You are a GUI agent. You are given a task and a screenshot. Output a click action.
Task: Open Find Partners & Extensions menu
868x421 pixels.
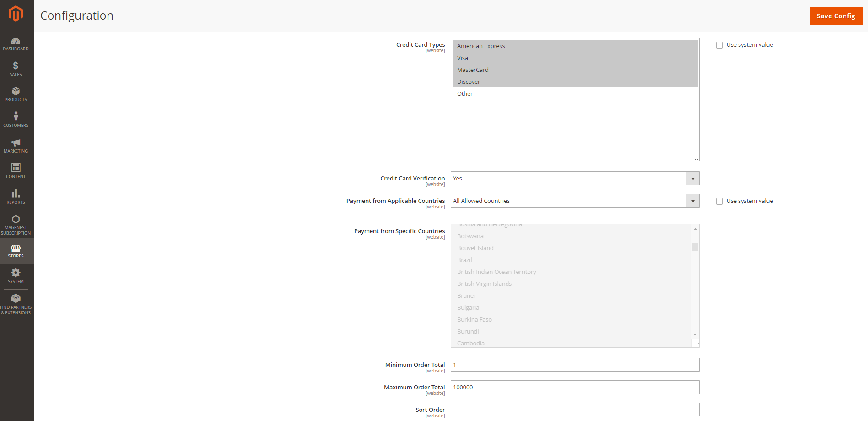point(16,304)
